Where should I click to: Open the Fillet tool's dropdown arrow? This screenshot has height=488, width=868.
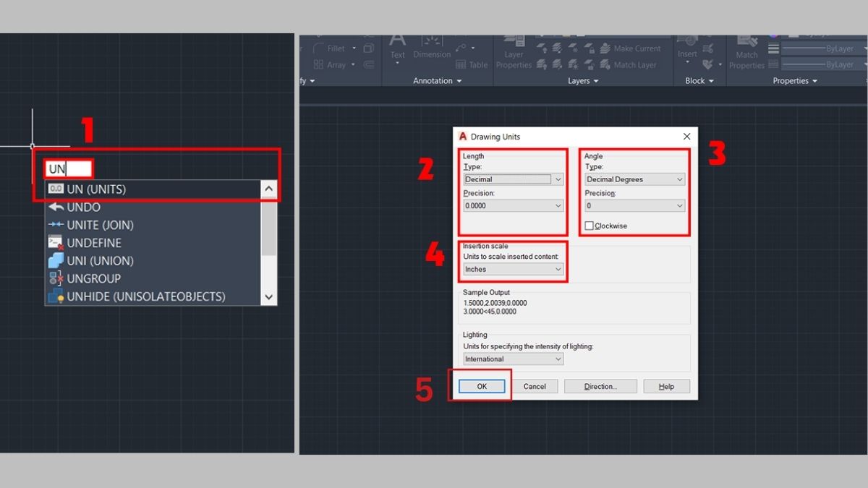[x=354, y=48]
